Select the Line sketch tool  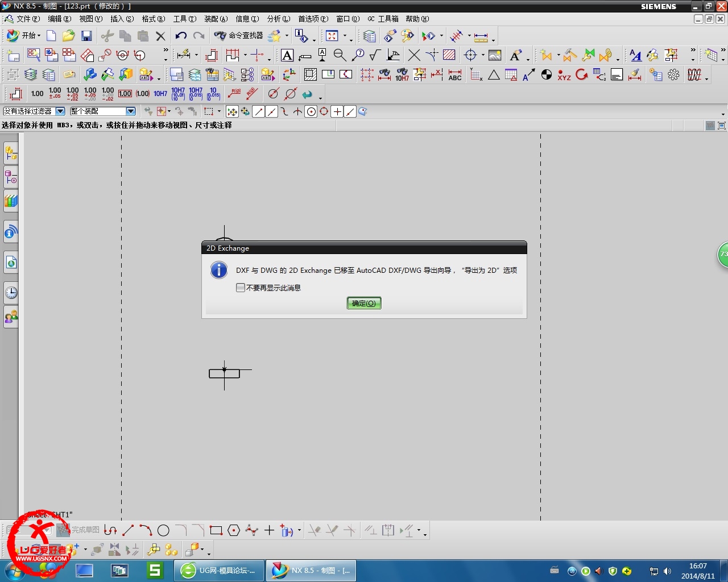[128, 530]
